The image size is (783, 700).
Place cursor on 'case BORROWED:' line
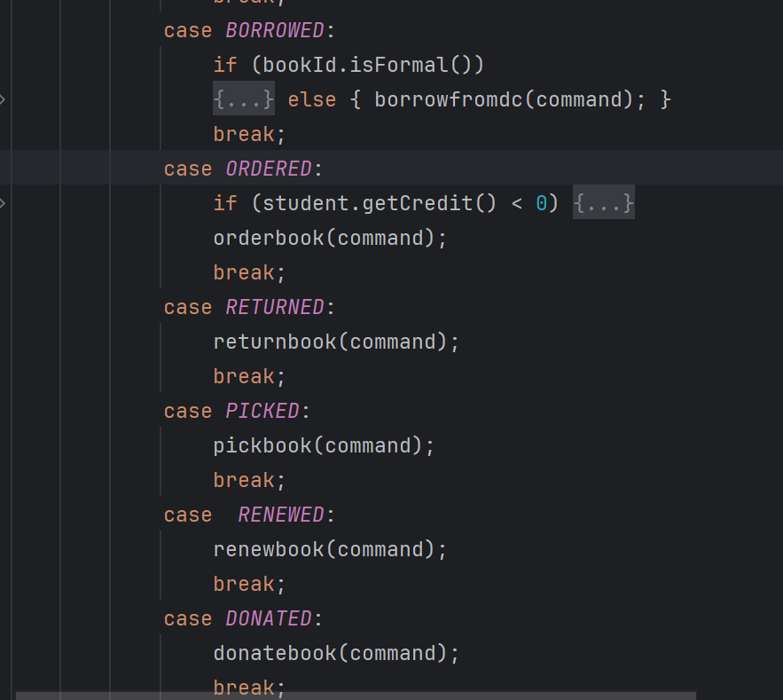250,30
